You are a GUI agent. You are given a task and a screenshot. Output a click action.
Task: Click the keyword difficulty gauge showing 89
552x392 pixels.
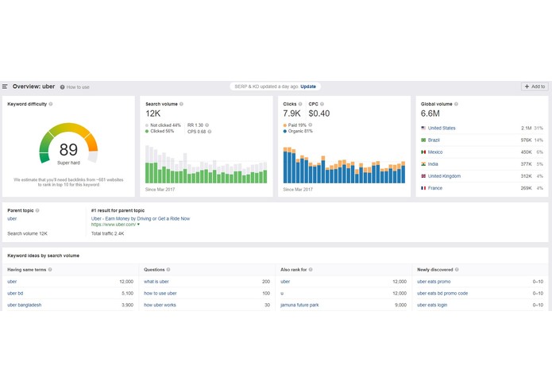[68, 144]
